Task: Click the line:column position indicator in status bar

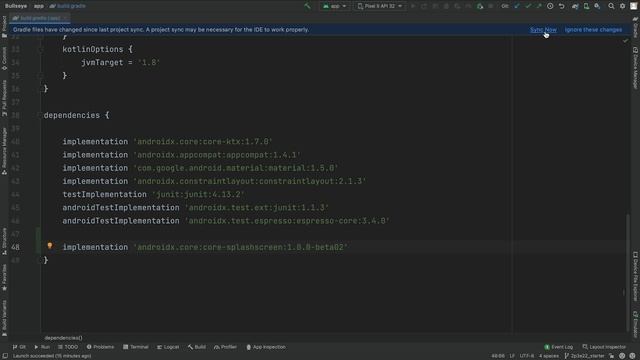Action: (x=498, y=356)
